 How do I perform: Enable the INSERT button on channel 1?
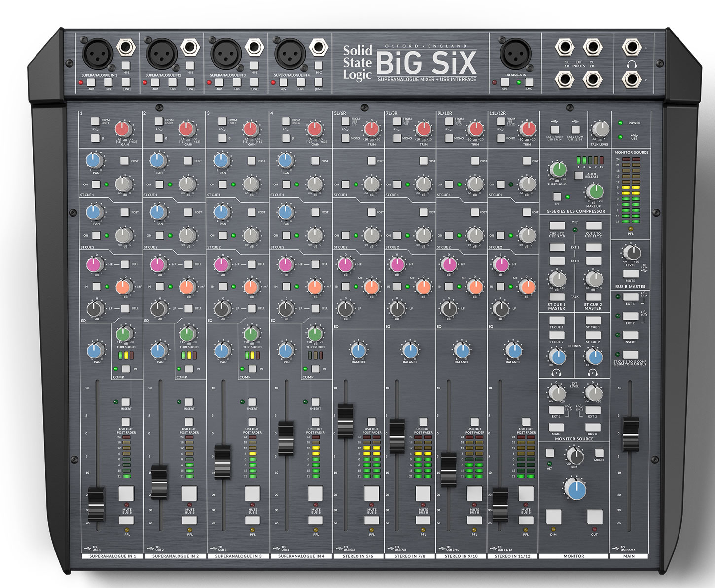coord(126,402)
